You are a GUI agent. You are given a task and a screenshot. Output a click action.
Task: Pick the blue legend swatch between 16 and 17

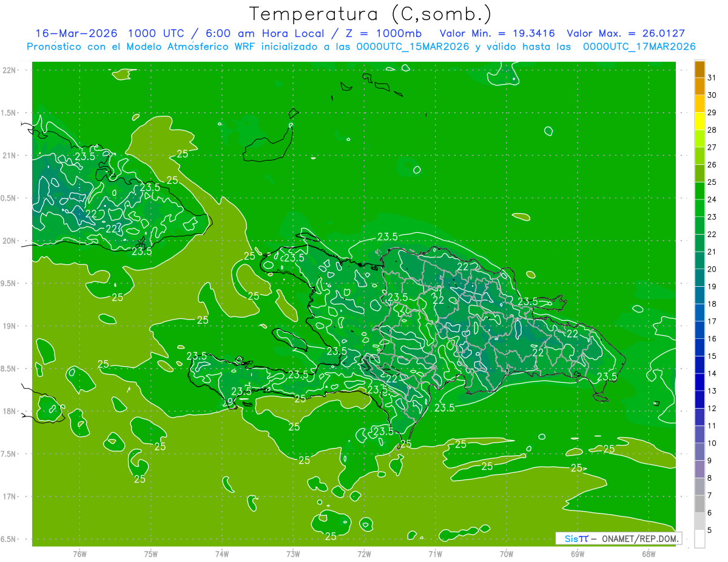[700, 330]
